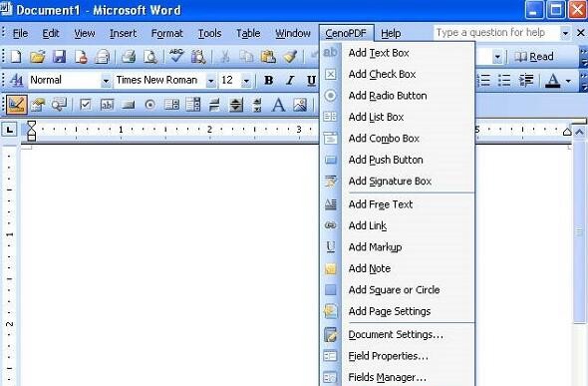Click the large A label tool icon
The image size is (588, 386).
[278, 105]
